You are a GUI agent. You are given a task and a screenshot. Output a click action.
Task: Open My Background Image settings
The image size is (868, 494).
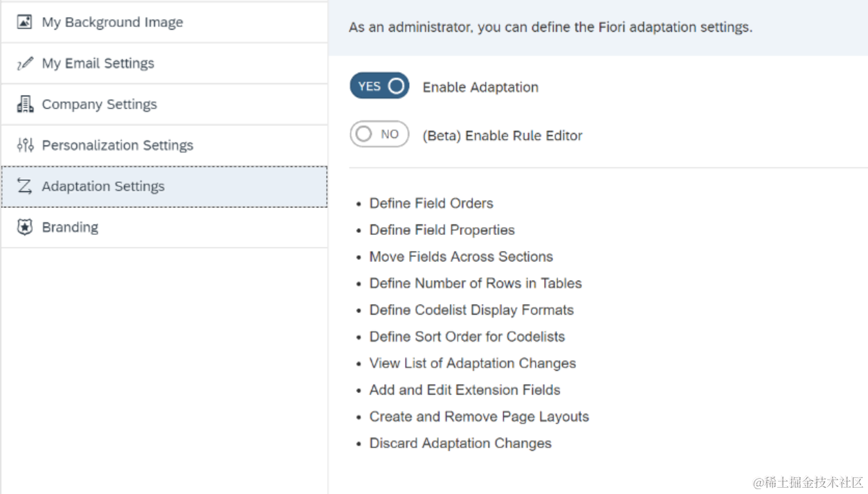click(x=112, y=22)
